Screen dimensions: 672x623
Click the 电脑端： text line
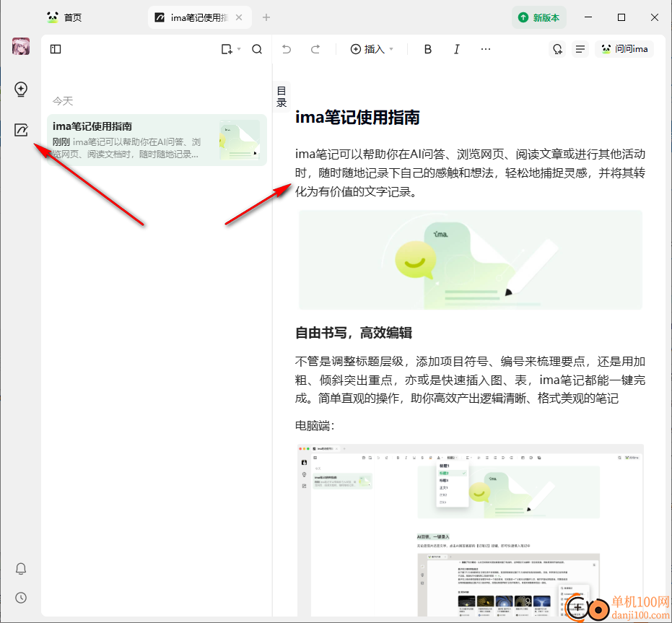tap(315, 426)
